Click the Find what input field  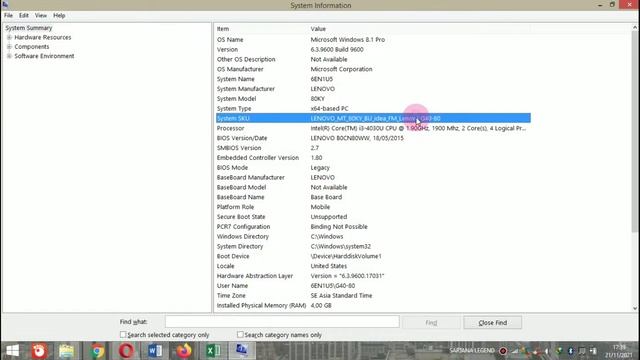(x=282, y=322)
